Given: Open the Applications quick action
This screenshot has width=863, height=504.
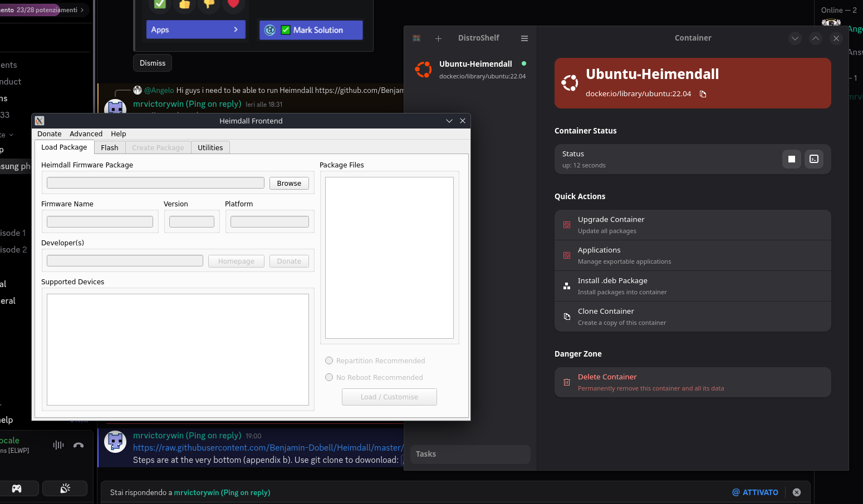Looking at the screenshot, I should 693,255.
